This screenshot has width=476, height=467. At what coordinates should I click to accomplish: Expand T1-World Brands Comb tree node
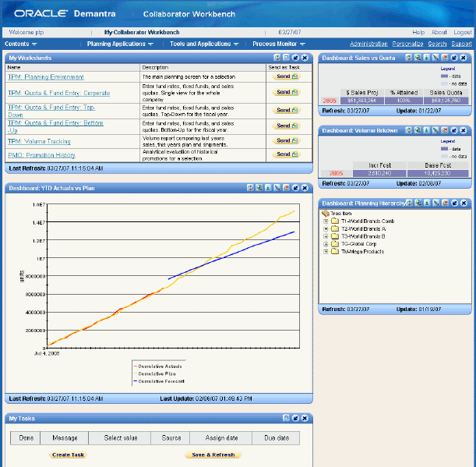326,221
